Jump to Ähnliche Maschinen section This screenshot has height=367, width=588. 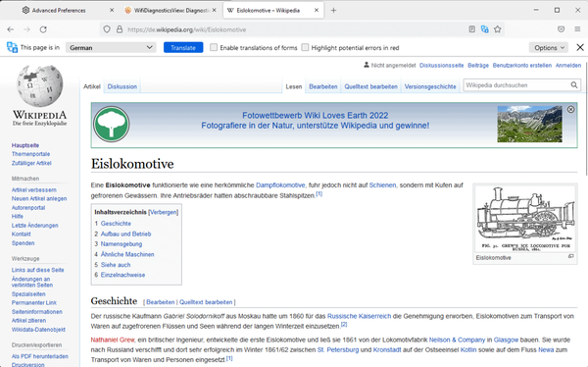127,254
